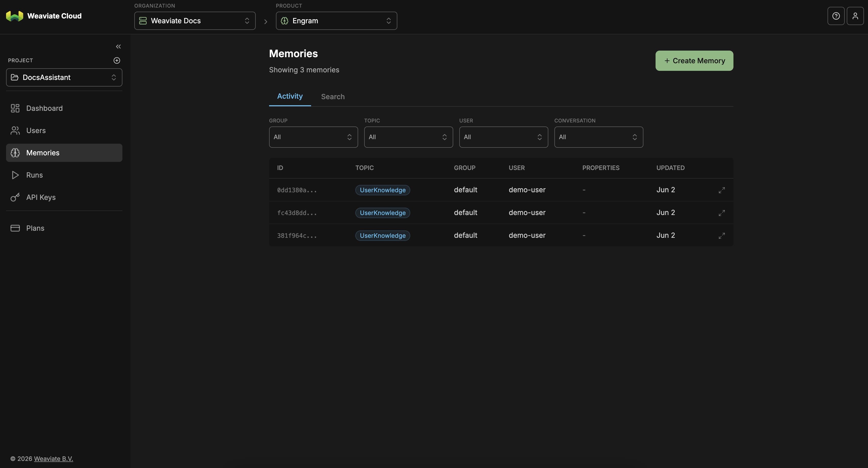Image resolution: width=868 pixels, height=468 pixels.
Task: Click the Runs play icon
Action: (x=15, y=175)
